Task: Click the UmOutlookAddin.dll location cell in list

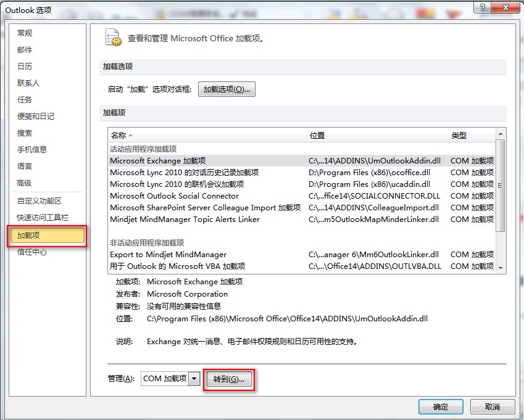Action: point(375,160)
